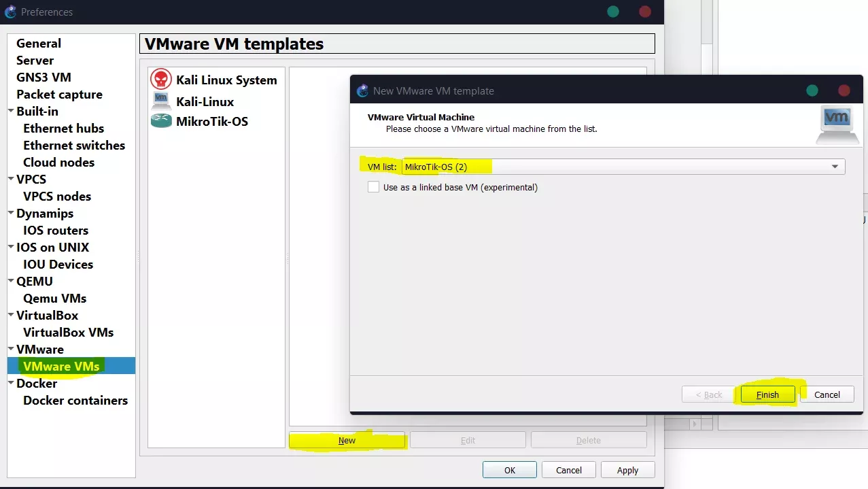Click the GNS3 logo in Preferences title bar
Screen dimensions: 868x489
pyautogui.click(x=10, y=12)
